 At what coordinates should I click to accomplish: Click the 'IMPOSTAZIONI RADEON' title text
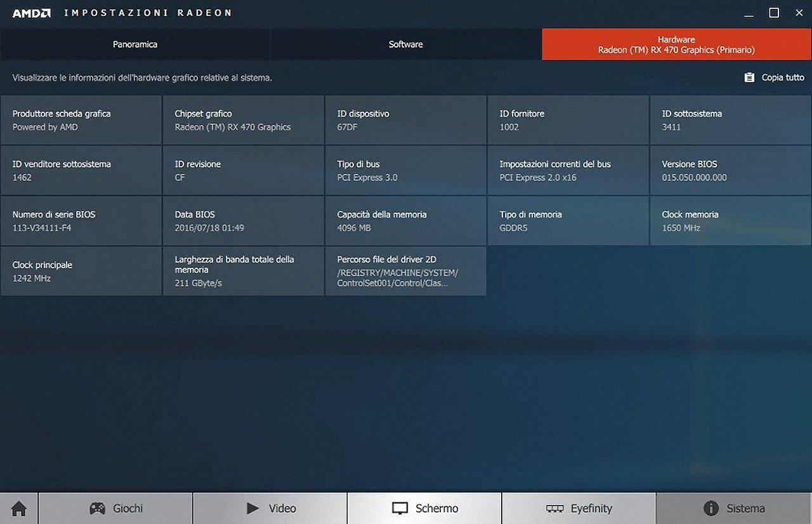pyautogui.click(x=148, y=13)
